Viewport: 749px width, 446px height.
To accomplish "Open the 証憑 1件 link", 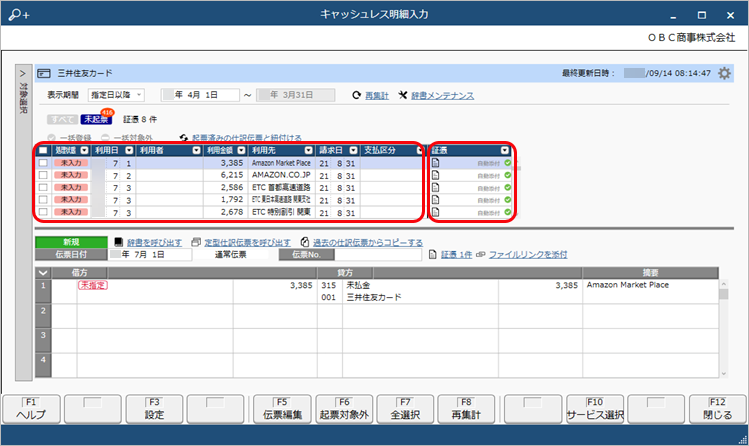I will [x=456, y=255].
